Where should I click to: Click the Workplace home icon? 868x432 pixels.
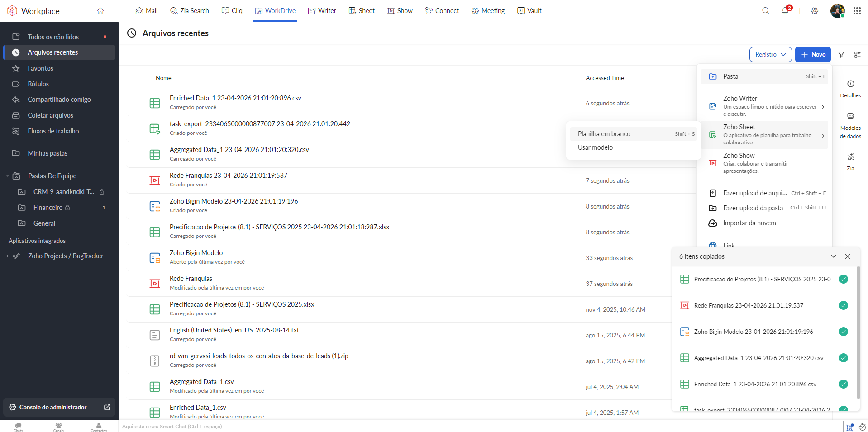click(x=100, y=11)
